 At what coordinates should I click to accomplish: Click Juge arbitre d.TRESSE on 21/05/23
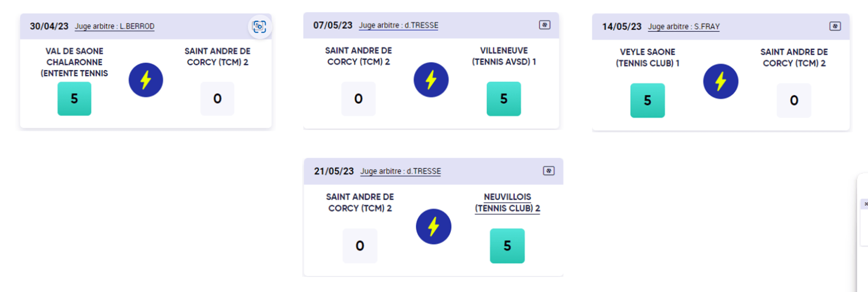pos(400,171)
